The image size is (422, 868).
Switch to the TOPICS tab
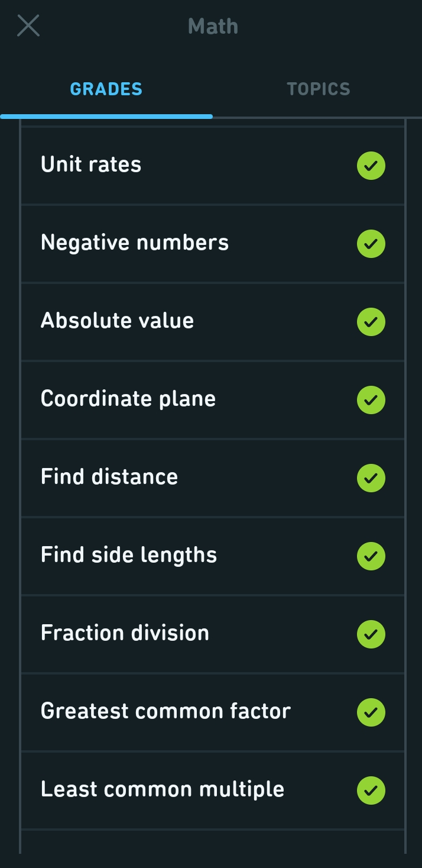pos(318,89)
